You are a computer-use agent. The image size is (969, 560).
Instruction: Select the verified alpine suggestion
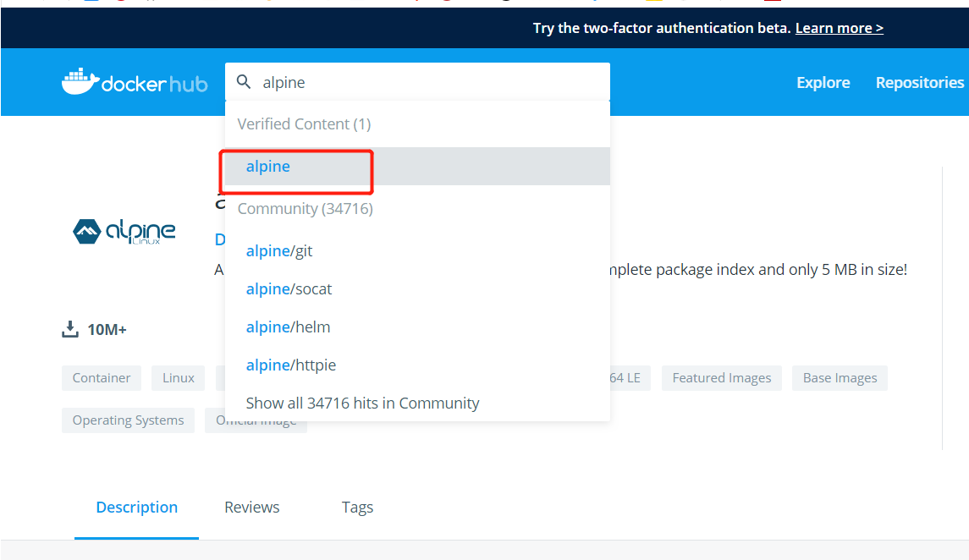(x=268, y=167)
